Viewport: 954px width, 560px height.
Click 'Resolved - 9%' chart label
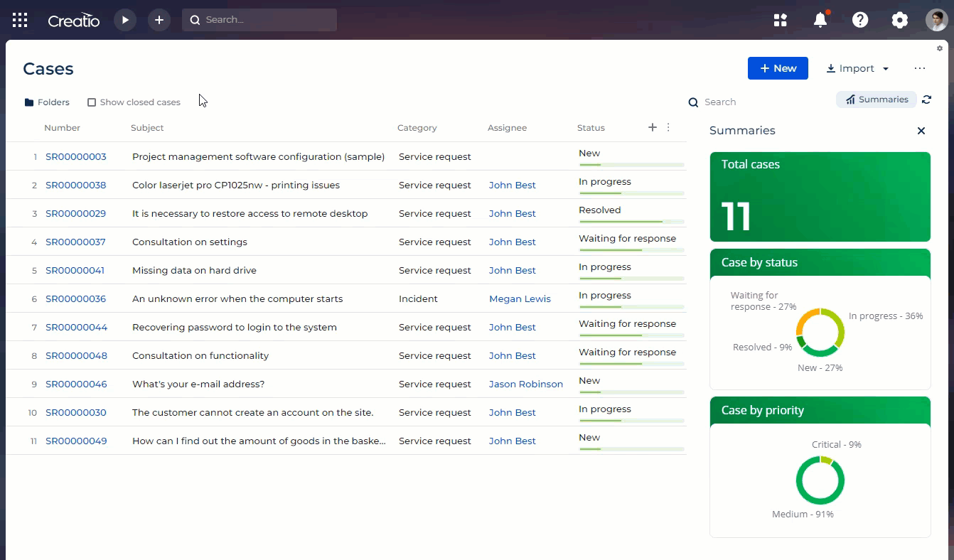click(762, 348)
